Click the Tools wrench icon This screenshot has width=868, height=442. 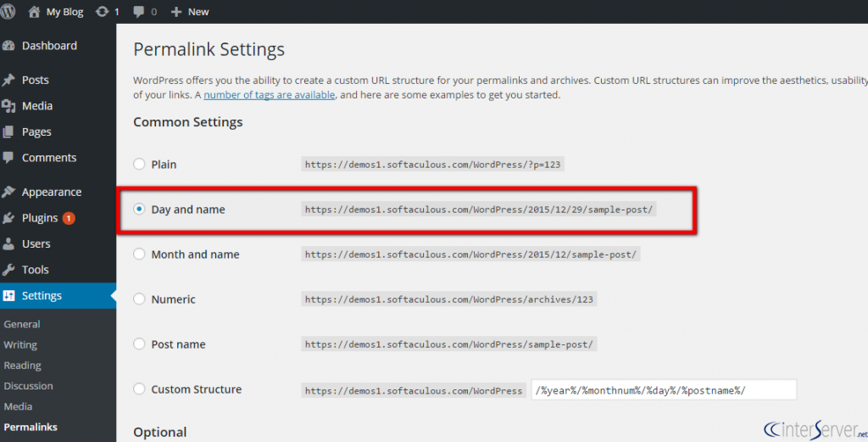8,270
